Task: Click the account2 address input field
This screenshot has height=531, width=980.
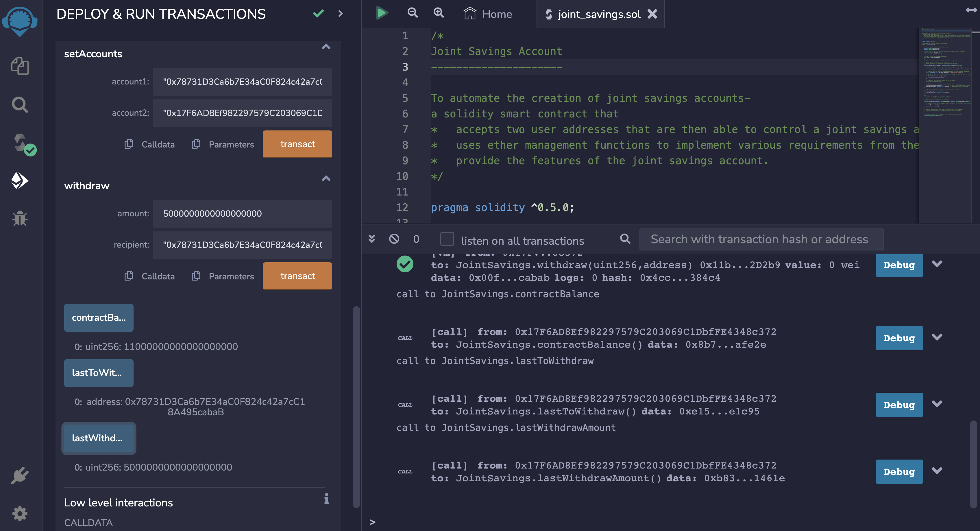Action: click(x=242, y=113)
